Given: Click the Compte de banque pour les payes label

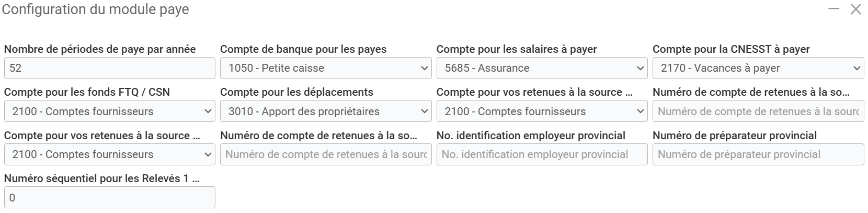Looking at the screenshot, I should pos(303,49).
